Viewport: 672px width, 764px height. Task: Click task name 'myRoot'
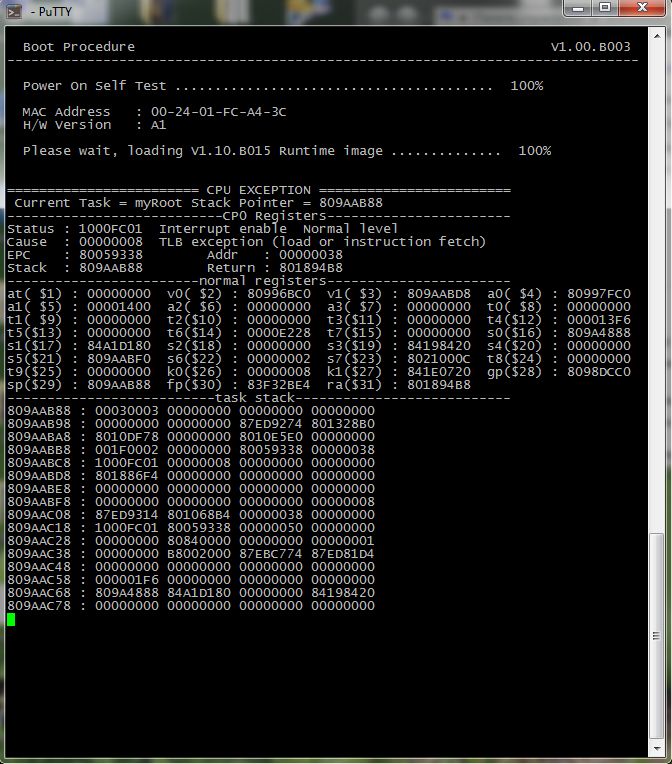[x=158, y=203]
